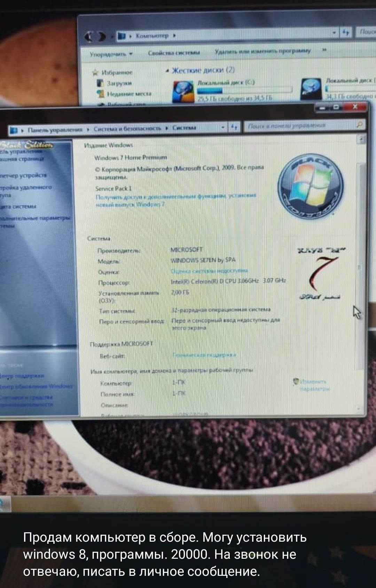Select 32-разрядная операционная система text

(x=221, y=309)
